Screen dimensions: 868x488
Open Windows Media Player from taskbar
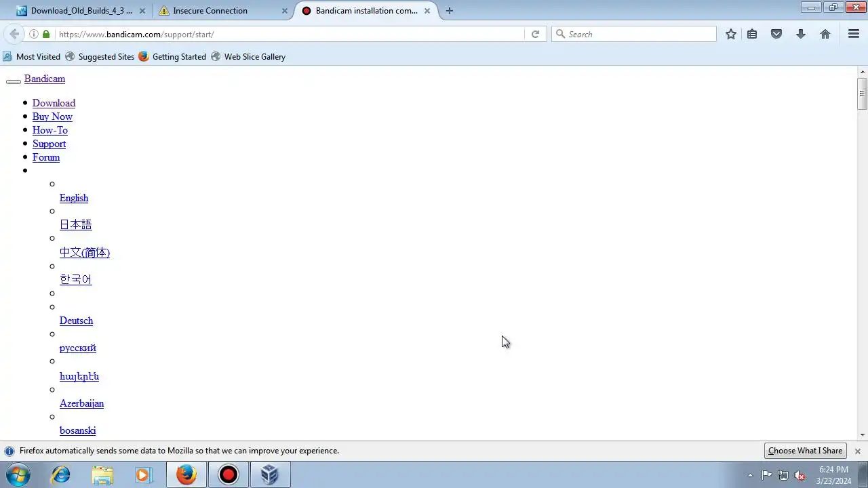[x=143, y=474]
